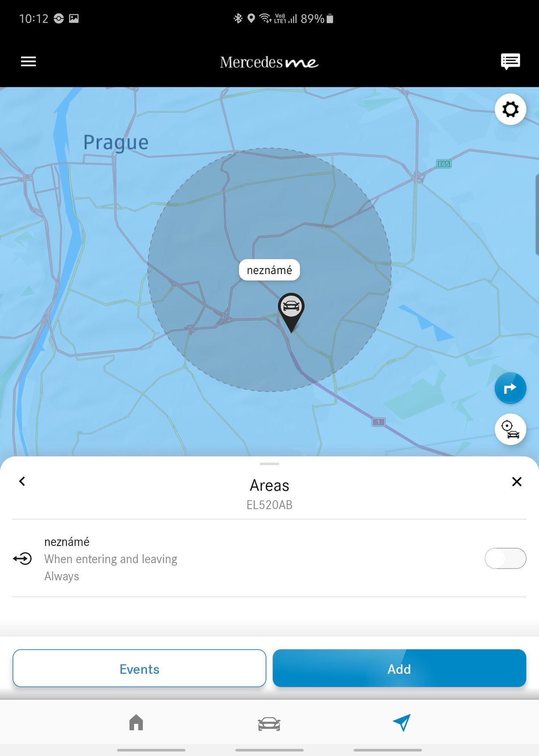This screenshot has height=756, width=539.
Task: Open Events list
Action: 139,668
